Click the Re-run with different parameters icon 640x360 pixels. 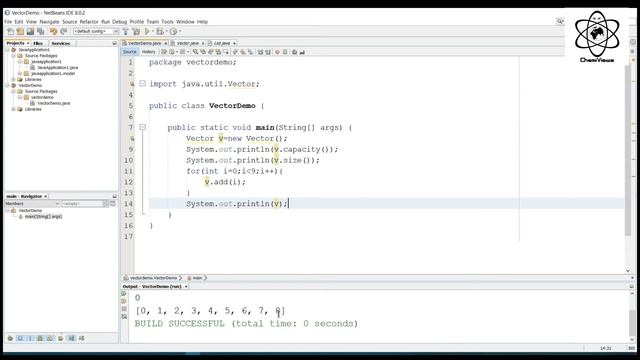124,301
